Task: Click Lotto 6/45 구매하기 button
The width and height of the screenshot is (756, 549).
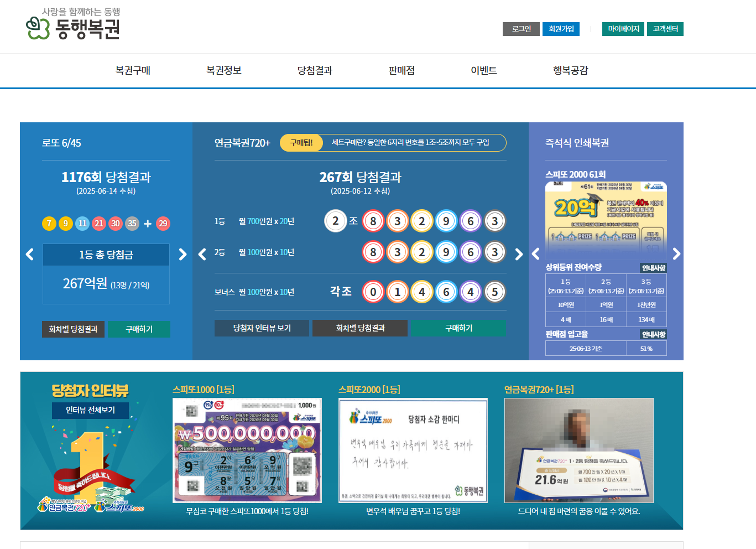Action: (139, 329)
